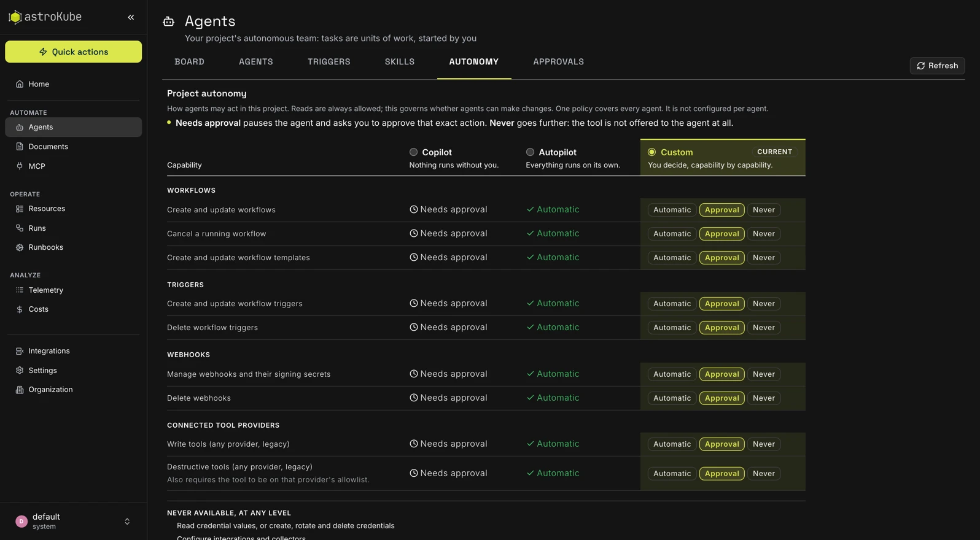980x540 pixels.
Task: Click the Costs dollar icon in sidebar
Action: 20,309
